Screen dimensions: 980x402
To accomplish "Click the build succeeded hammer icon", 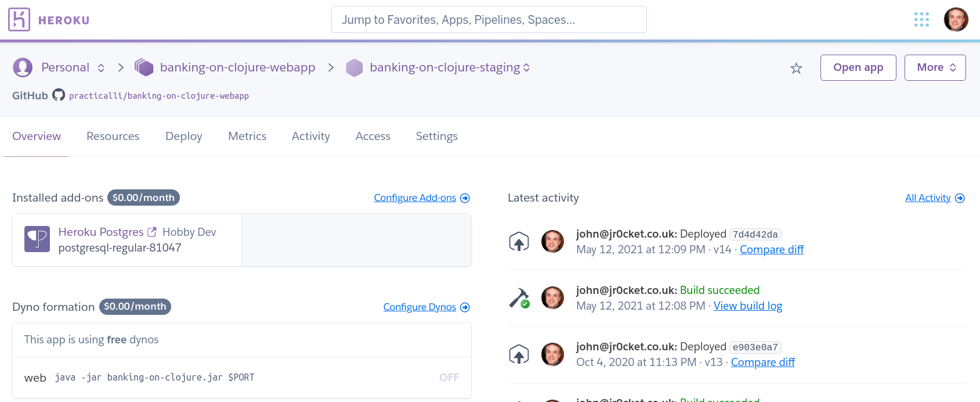I will pos(519,298).
